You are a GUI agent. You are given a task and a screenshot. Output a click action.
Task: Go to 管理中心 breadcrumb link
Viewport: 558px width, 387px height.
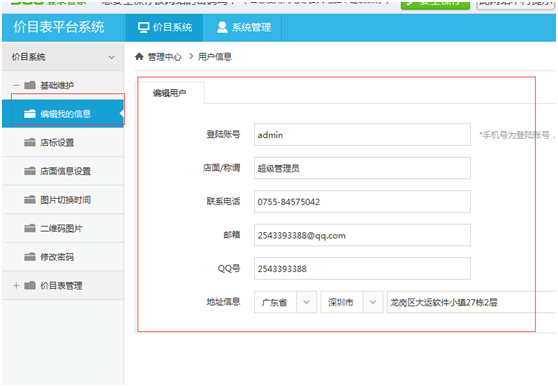[164, 57]
